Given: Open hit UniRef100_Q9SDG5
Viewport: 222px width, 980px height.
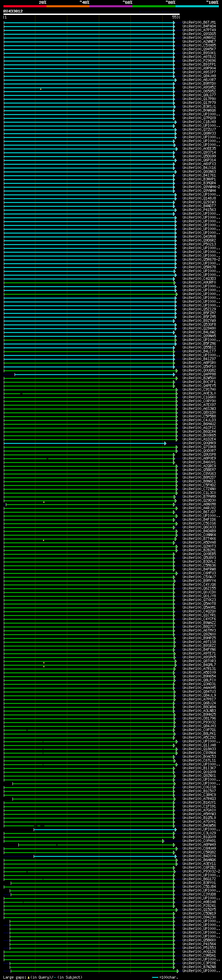Looking at the screenshot, I should 199,34.
